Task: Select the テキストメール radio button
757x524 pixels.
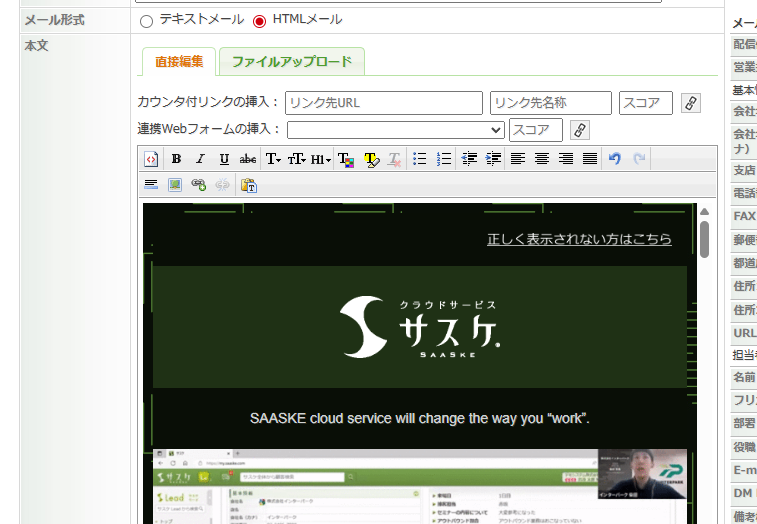Action: 147,21
